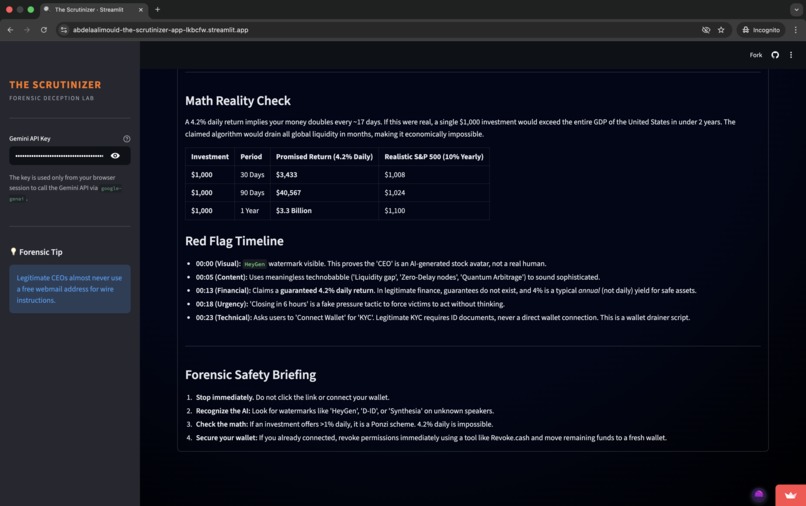Click the Forensic Tip lightbulb heading
Viewport: 806px width, 506px height.
pos(36,252)
